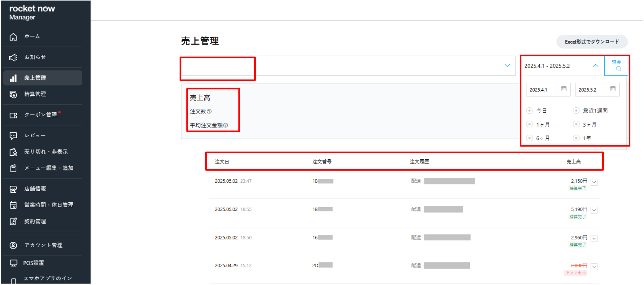Click the bar chart icon for 売上管理
This screenshot has height=285, width=644.
click(x=13, y=78)
